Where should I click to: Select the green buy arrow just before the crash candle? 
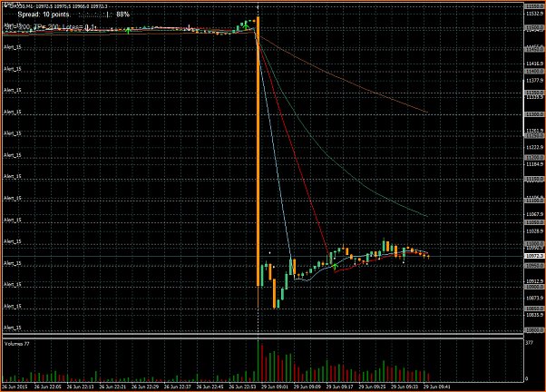246,25
